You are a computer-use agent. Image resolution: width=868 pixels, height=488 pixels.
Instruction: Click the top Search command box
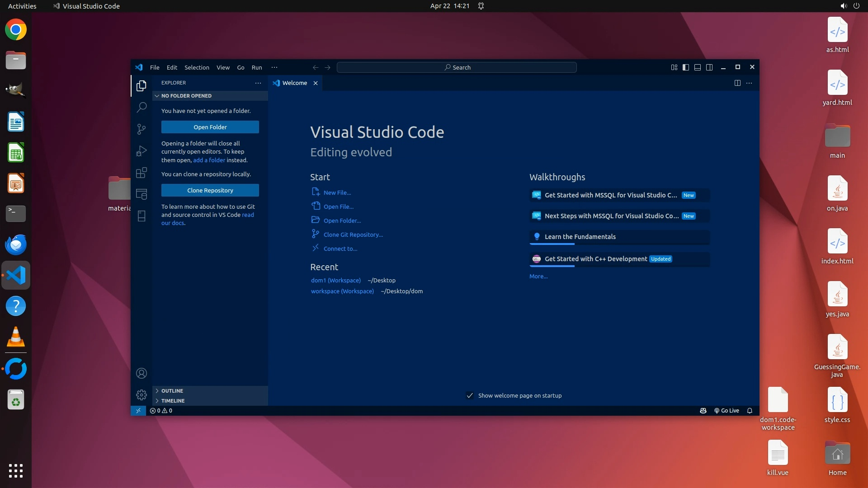(457, 67)
